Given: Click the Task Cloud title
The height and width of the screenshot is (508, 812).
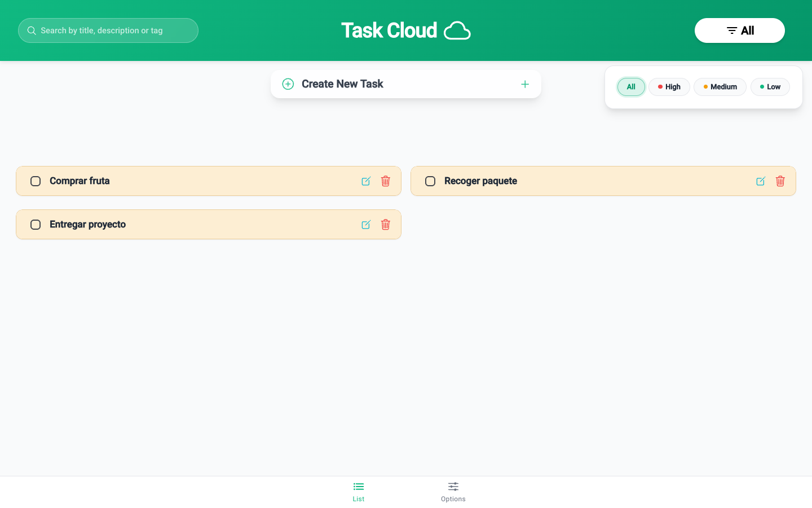Looking at the screenshot, I should tap(389, 30).
